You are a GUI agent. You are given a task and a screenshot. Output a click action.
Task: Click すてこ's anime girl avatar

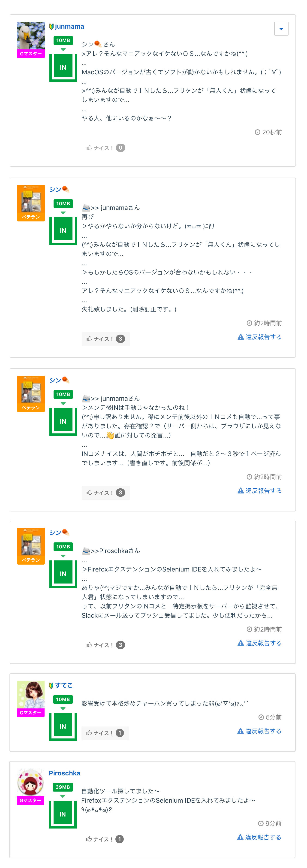tap(31, 694)
